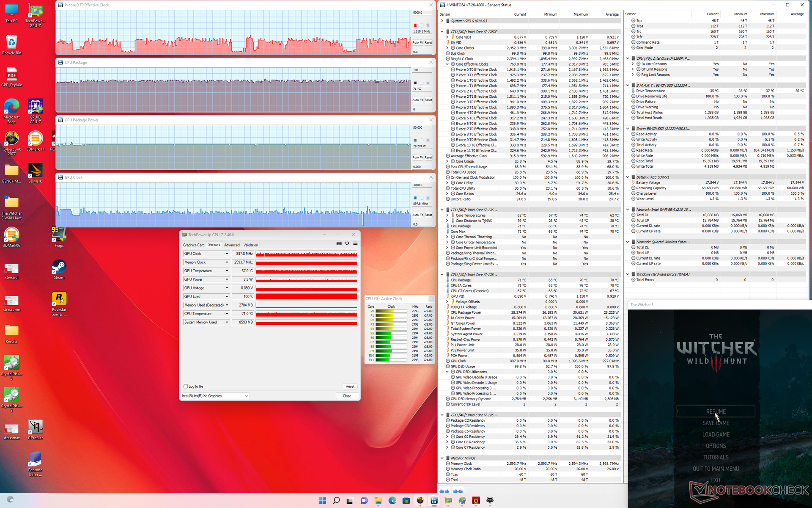Open GPU-Z hamburger menu icon
The height and width of the screenshot is (508, 812).
coord(355,243)
